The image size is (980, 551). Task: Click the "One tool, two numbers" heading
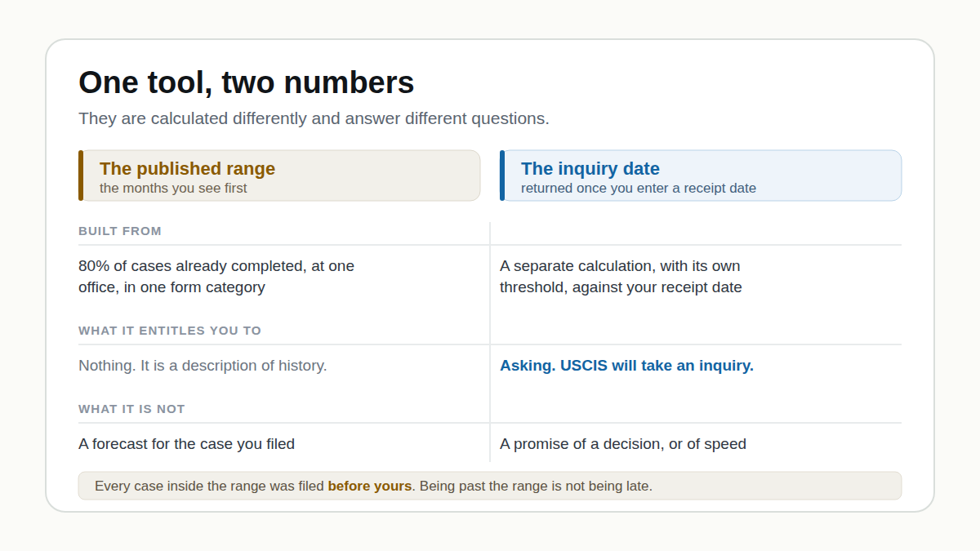coord(246,83)
